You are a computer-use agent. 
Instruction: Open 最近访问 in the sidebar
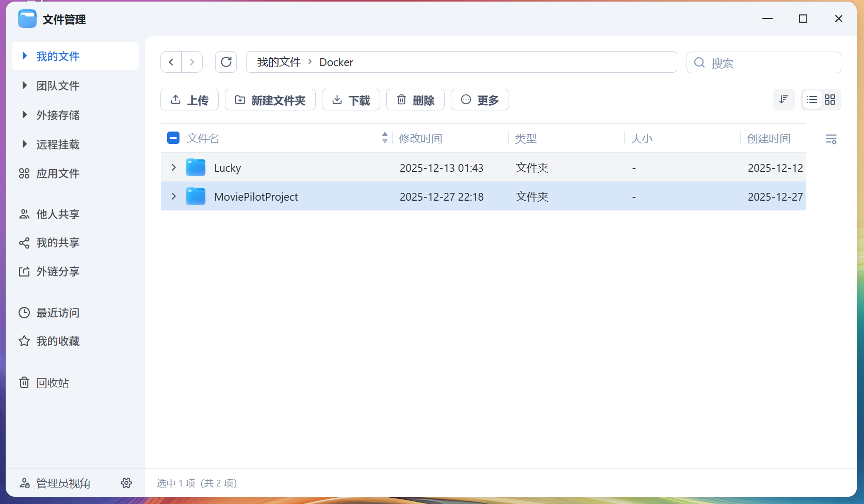[x=57, y=313]
